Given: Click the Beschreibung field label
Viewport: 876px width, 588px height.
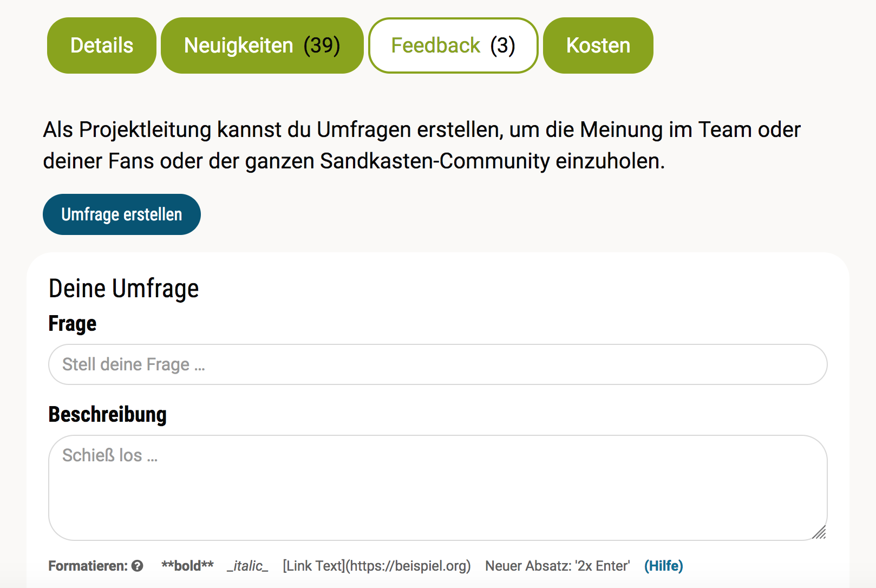Looking at the screenshot, I should pyautogui.click(x=108, y=415).
